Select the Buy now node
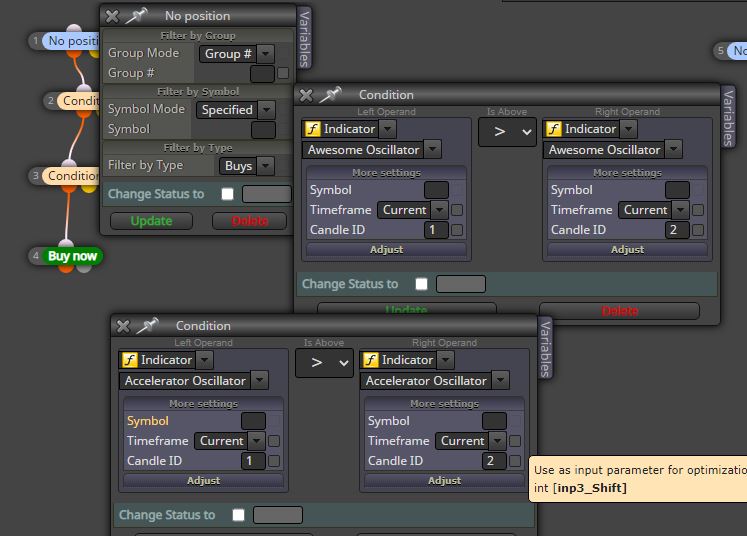Image resolution: width=747 pixels, height=536 pixels. click(x=72, y=256)
